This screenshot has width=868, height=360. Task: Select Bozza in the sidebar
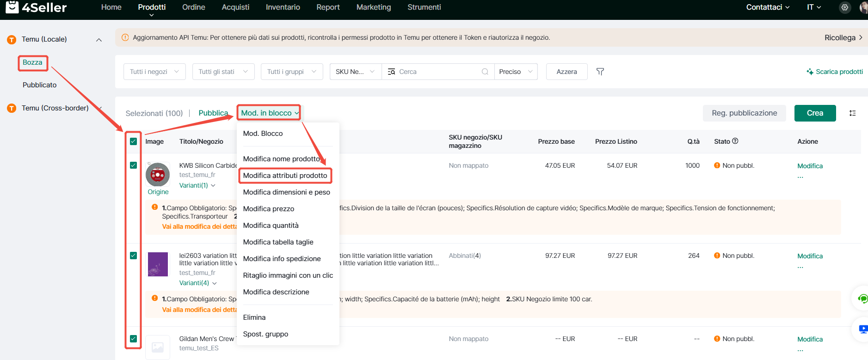[32, 62]
